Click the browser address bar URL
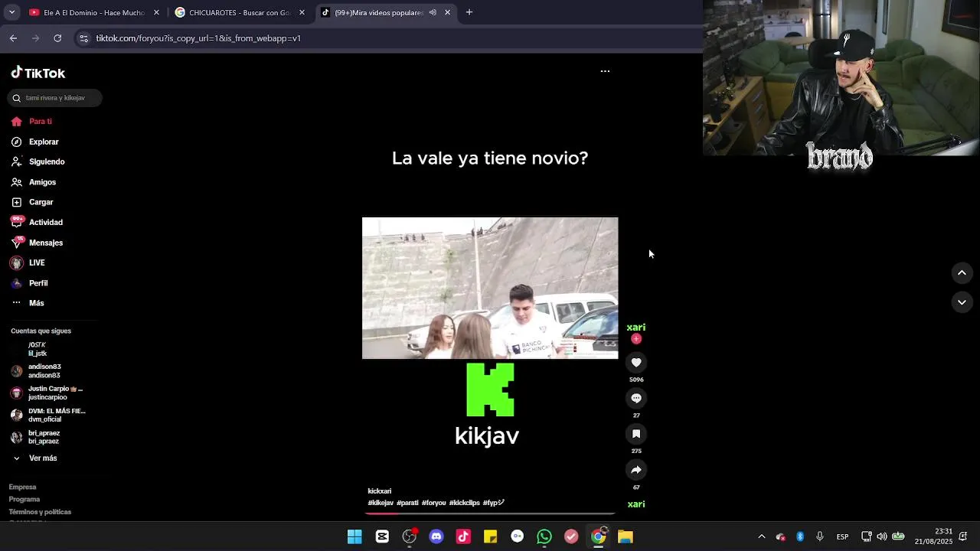The width and height of the screenshot is (980, 551). [198, 38]
